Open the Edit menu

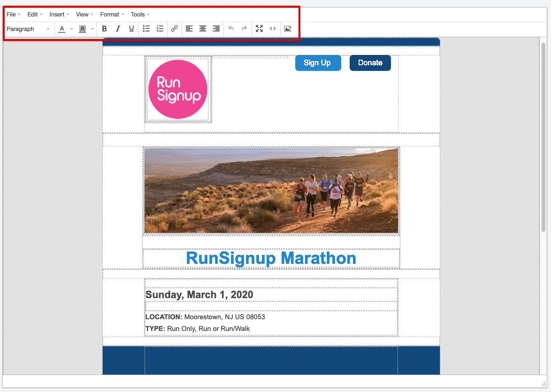point(35,15)
